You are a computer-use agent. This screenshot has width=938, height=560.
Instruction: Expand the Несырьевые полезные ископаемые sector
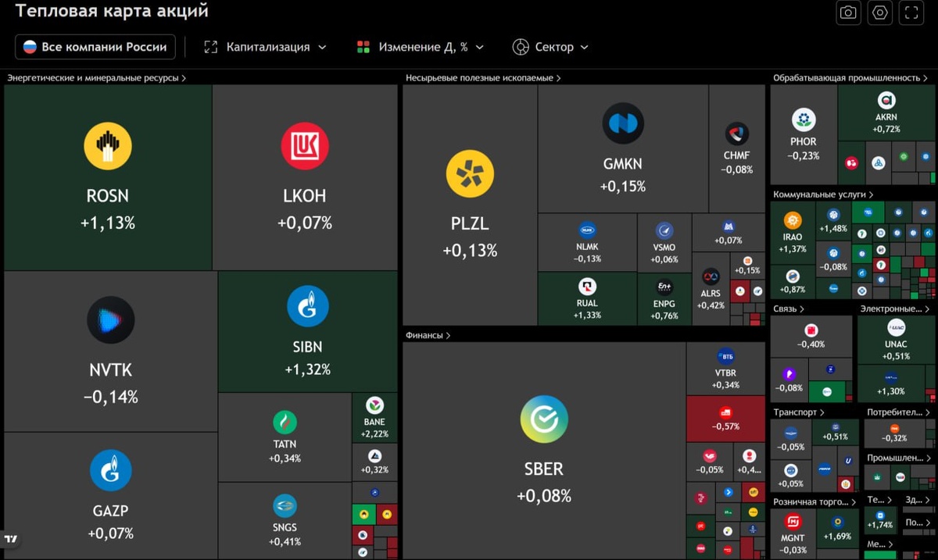tap(483, 78)
